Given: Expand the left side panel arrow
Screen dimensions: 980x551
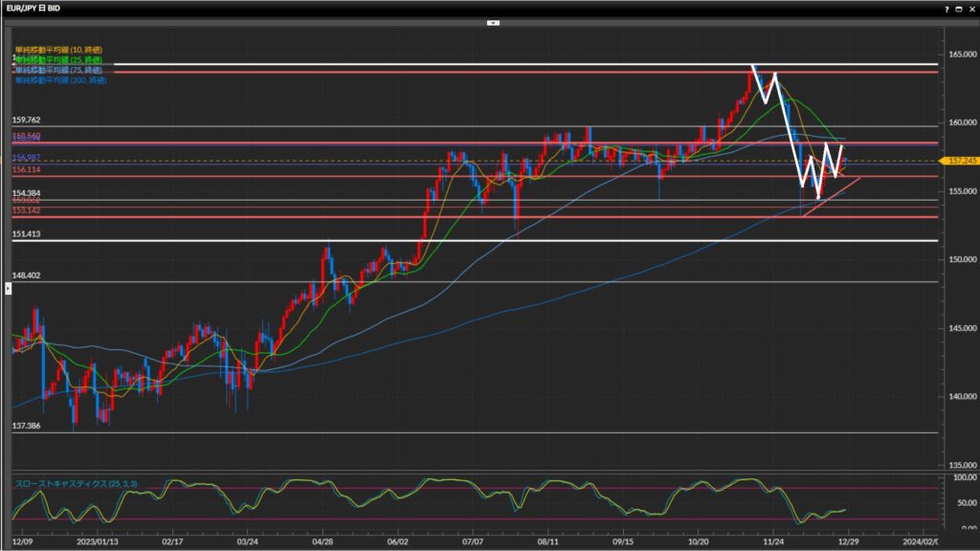Looking at the screenshot, I should click(8, 287).
